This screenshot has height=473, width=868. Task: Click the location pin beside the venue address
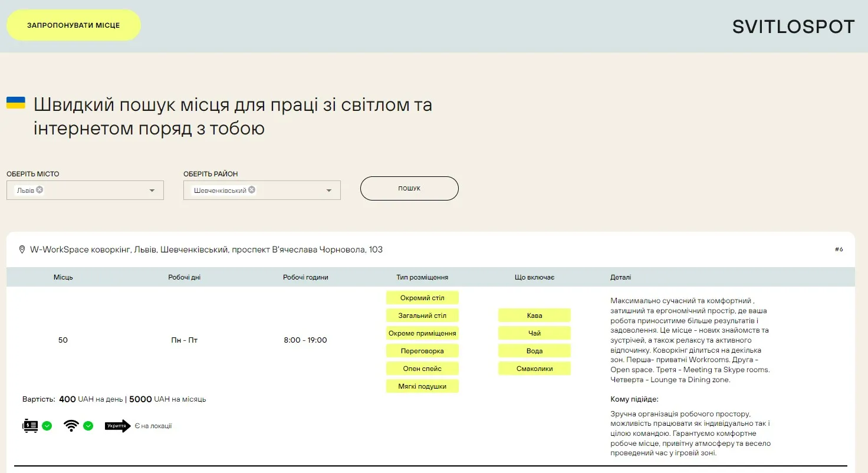pyautogui.click(x=22, y=249)
